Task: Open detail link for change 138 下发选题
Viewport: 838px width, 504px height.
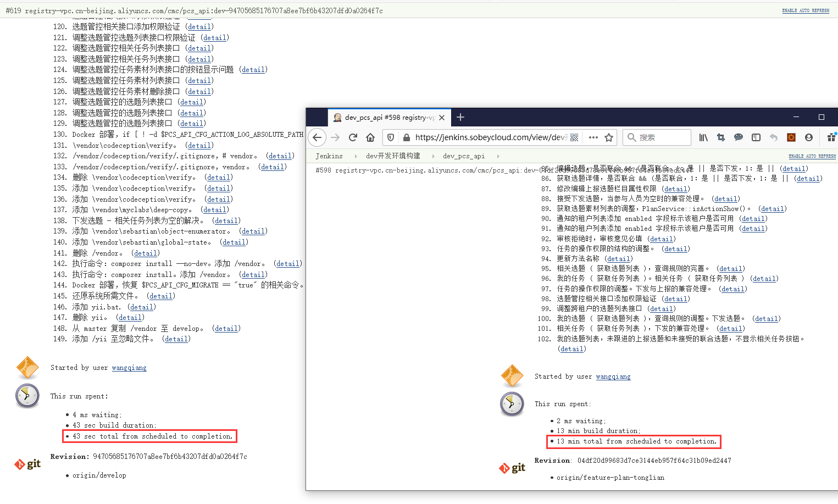Action: coord(226,221)
